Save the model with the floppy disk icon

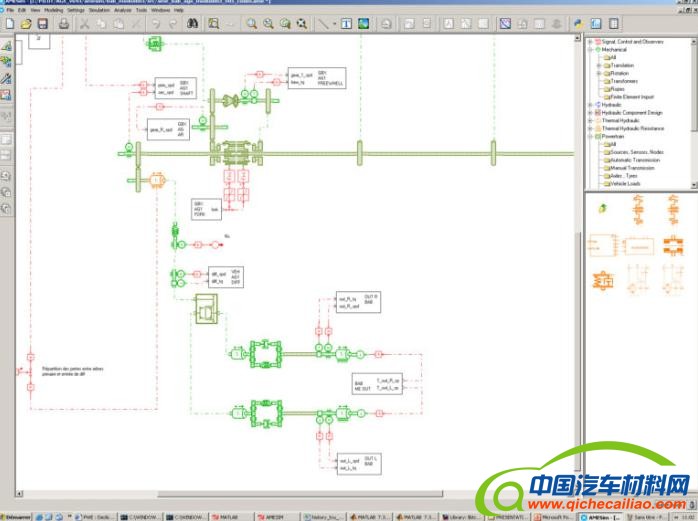pyautogui.click(x=42, y=23)
